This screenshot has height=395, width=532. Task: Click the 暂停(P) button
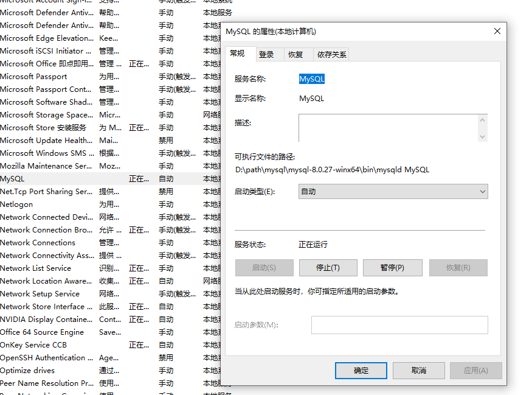(x=393, y=268)
